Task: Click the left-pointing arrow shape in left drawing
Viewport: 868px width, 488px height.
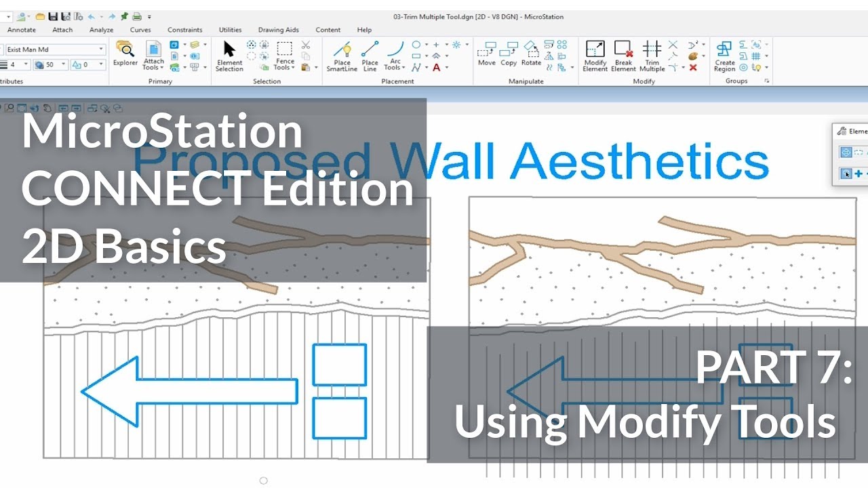Action: tap(189, 391)
